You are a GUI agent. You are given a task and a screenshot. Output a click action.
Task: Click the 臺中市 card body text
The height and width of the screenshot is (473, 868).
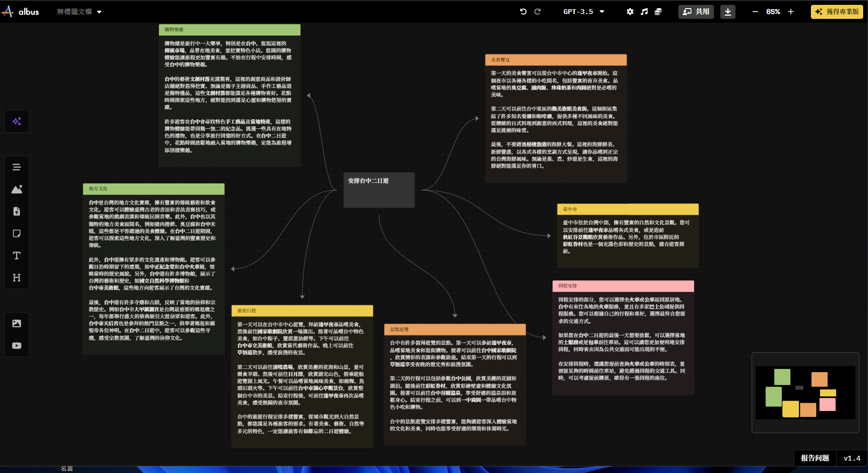point(627,237)
